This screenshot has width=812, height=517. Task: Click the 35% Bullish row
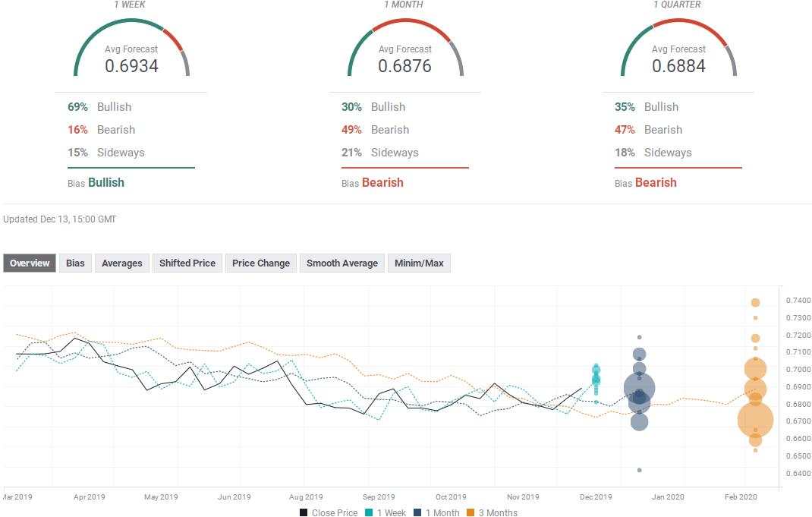647,107
